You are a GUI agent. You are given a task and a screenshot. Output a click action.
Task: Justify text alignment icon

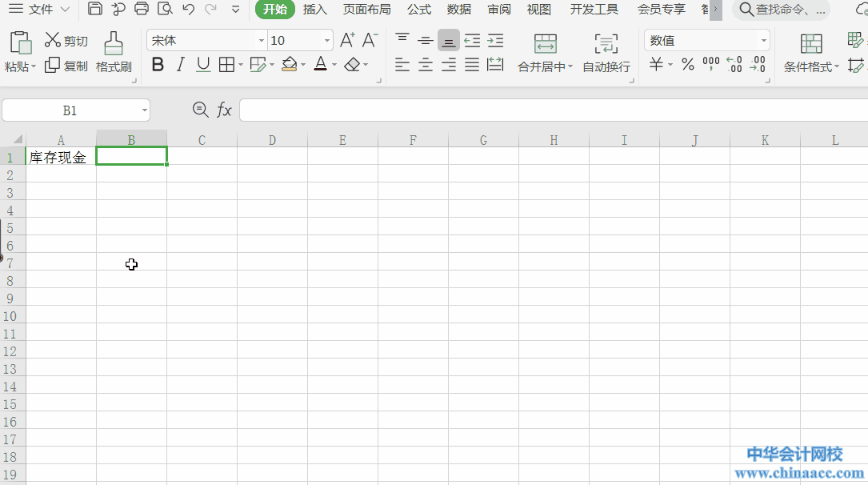tap(472, 65)
